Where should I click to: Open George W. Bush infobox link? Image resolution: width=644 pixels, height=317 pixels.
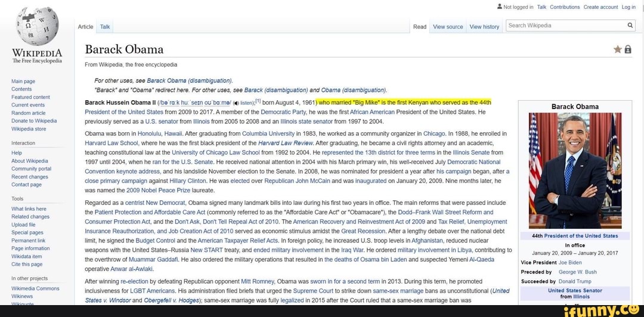(577, 272)
